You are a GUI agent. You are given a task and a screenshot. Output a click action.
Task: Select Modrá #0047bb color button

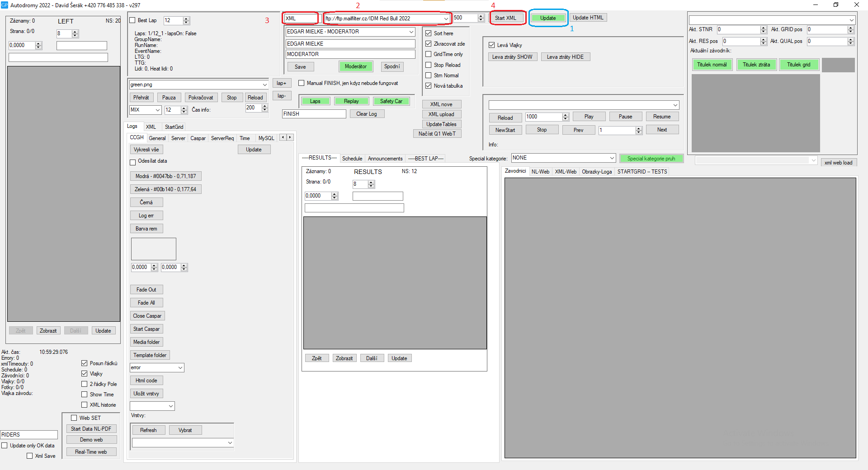[x=165, y=176]
